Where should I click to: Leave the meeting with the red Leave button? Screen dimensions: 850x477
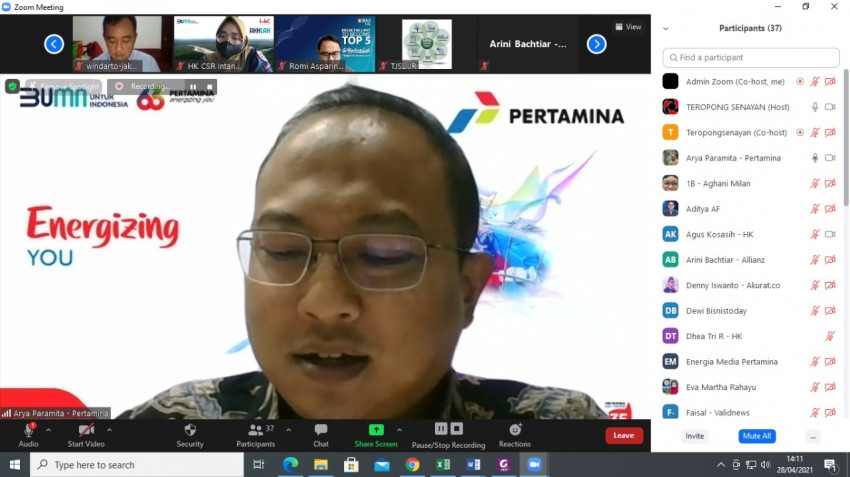coord(623,435)
